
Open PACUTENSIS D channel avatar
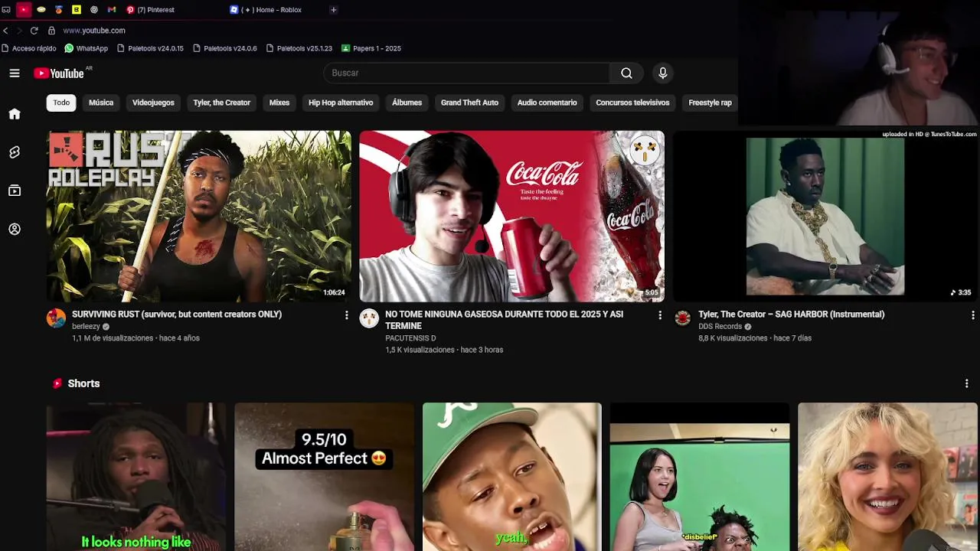369,318
